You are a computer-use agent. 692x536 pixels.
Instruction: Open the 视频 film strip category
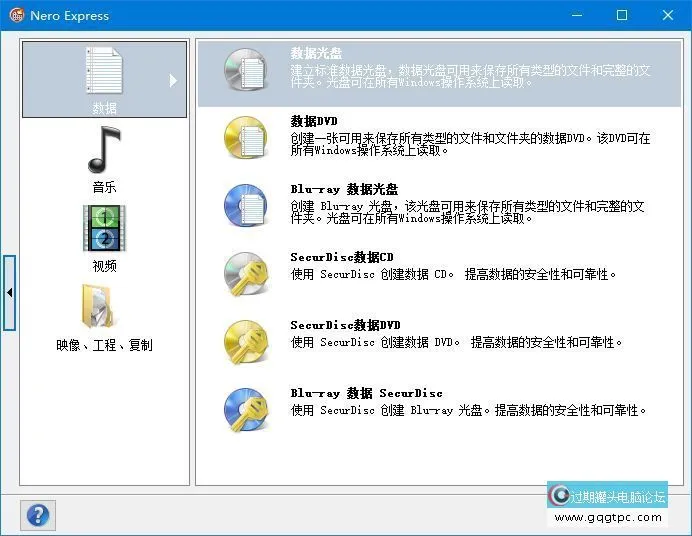tap(104, 228)
